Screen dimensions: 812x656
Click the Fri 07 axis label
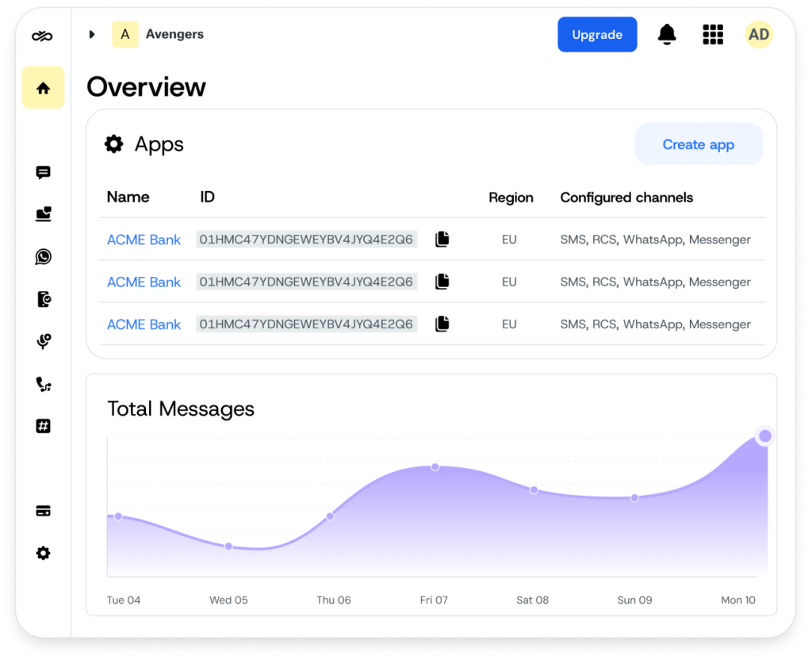point(434,600)
